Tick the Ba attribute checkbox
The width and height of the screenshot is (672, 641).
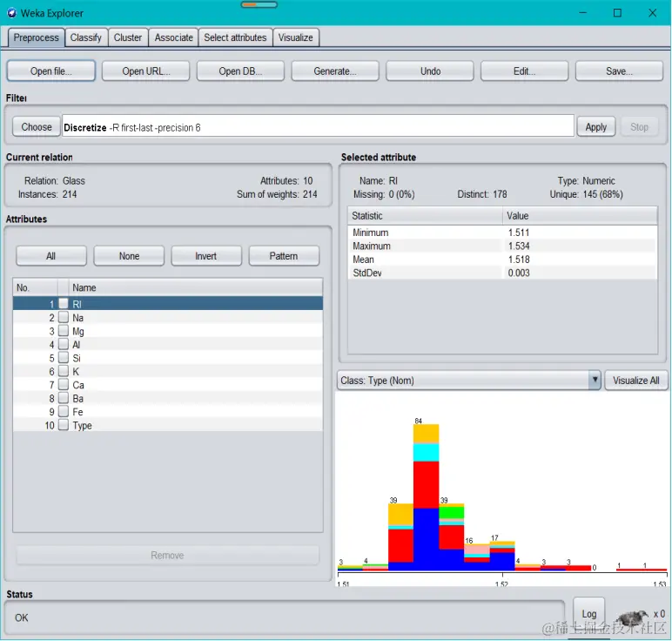coord(64,398)
